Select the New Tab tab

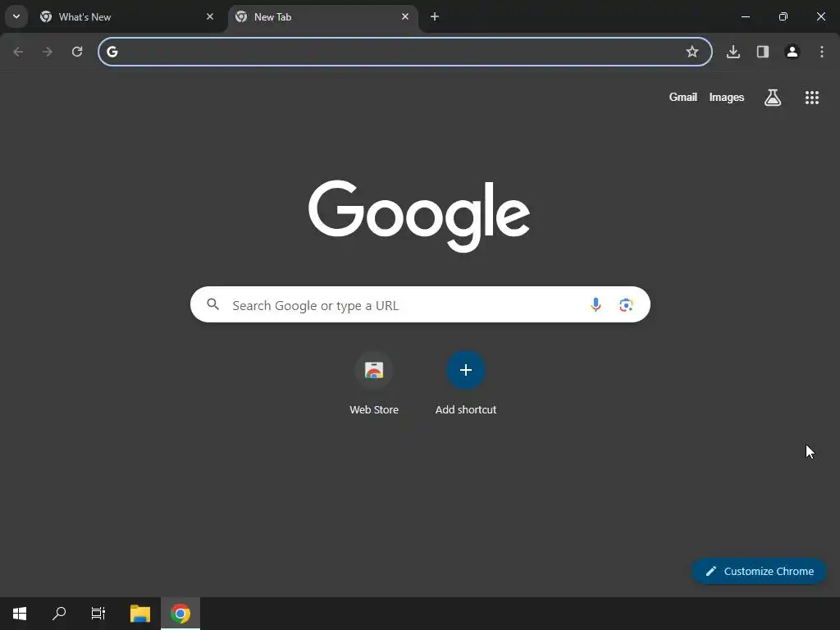point(323,17)
